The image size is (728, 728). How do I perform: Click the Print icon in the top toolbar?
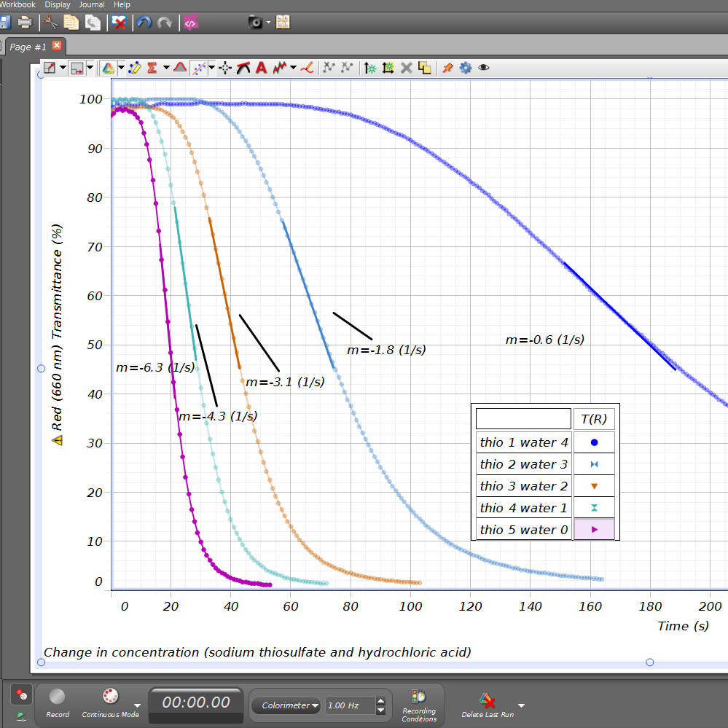(x=25, y=23)
